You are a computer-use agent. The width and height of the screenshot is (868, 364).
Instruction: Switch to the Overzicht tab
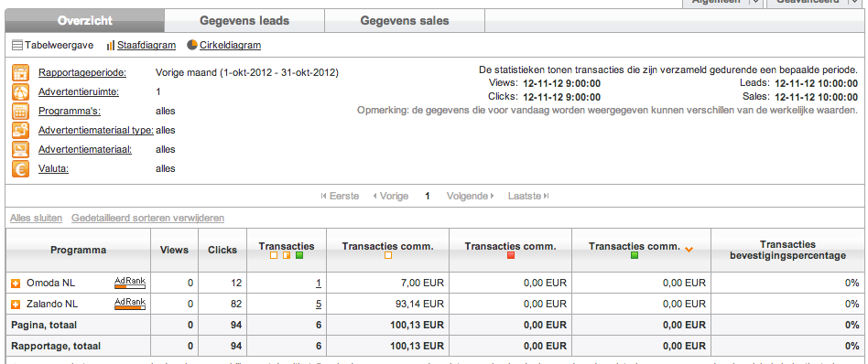[85, 21]
